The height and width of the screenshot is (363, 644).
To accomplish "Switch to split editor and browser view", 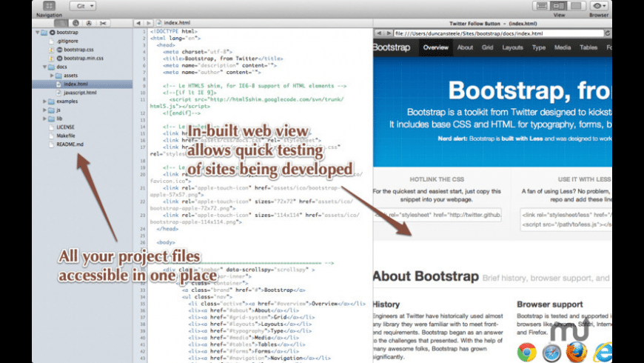I will [x=557, y=6].
